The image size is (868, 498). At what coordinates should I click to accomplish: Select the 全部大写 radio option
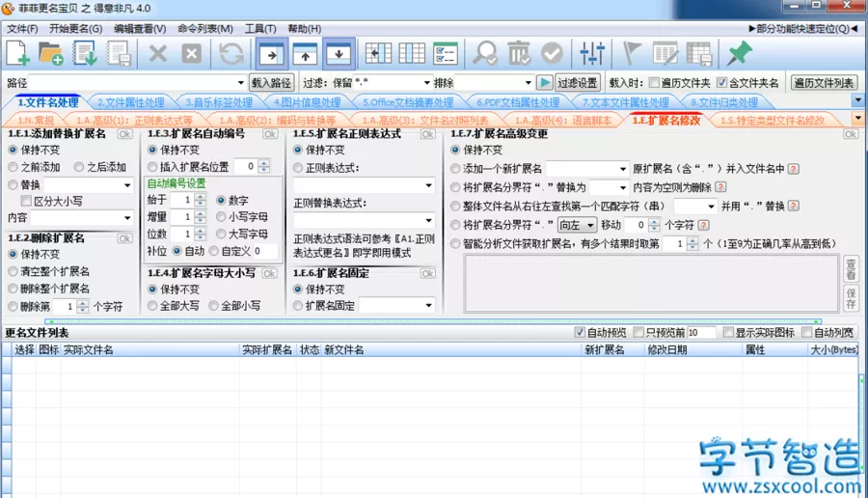152,306
